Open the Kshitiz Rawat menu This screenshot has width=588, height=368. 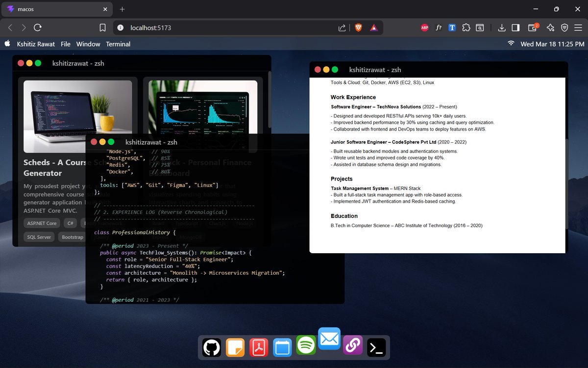[36, 44]
